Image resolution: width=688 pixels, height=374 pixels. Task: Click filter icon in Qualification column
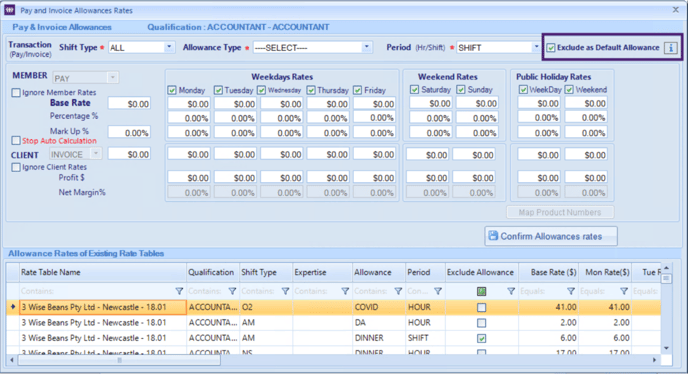pyautogui.click(x=232, y=291)
